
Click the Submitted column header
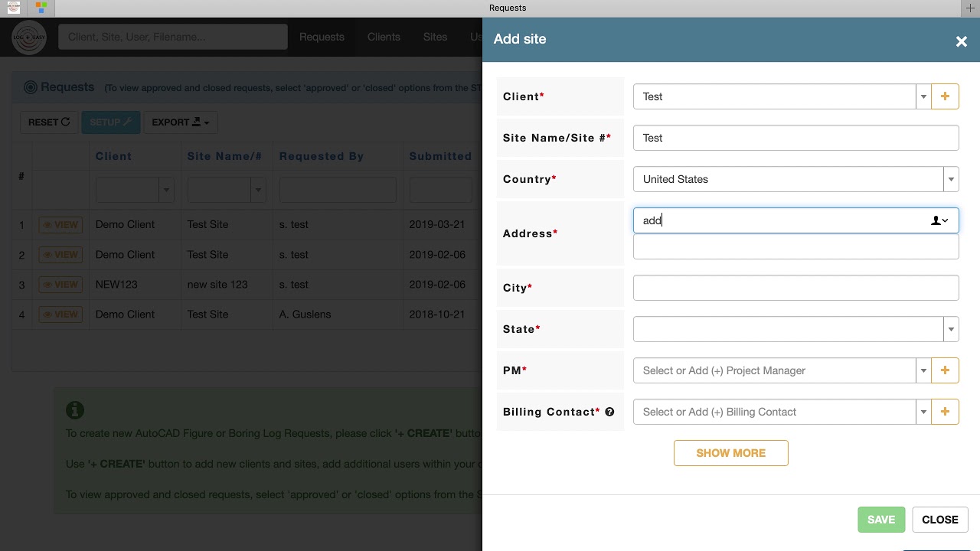pyautogui.click(x=440, y=156)
